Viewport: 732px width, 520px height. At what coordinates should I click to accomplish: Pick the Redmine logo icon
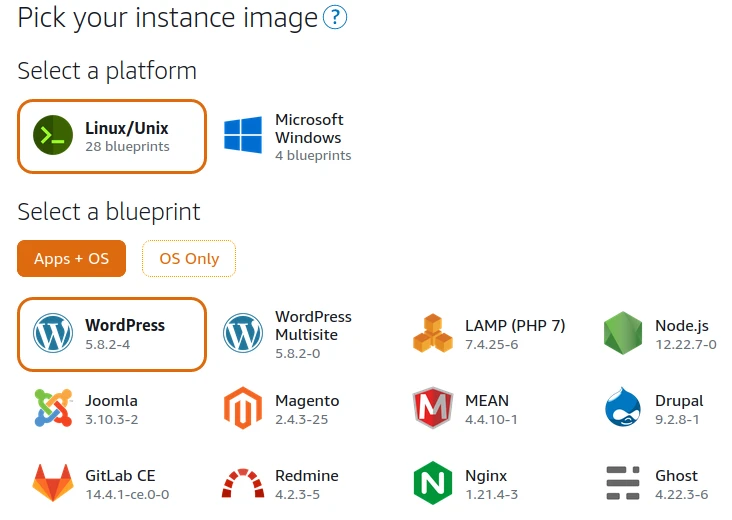tap(243, 484)
